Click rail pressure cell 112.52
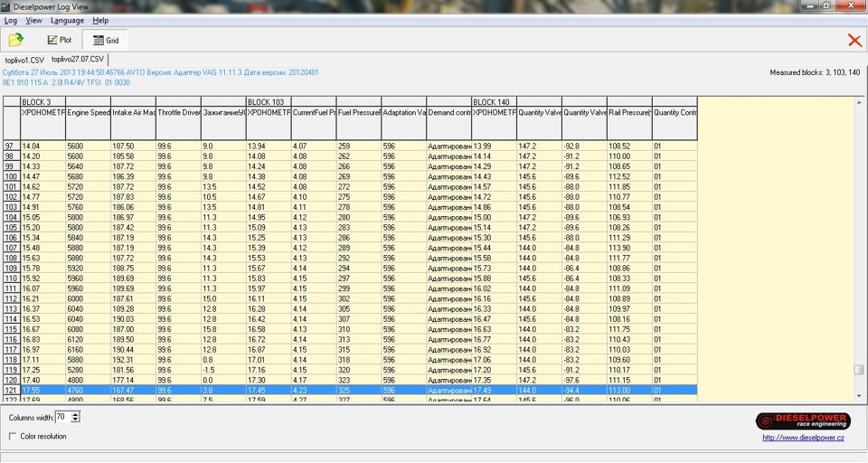 629,176
